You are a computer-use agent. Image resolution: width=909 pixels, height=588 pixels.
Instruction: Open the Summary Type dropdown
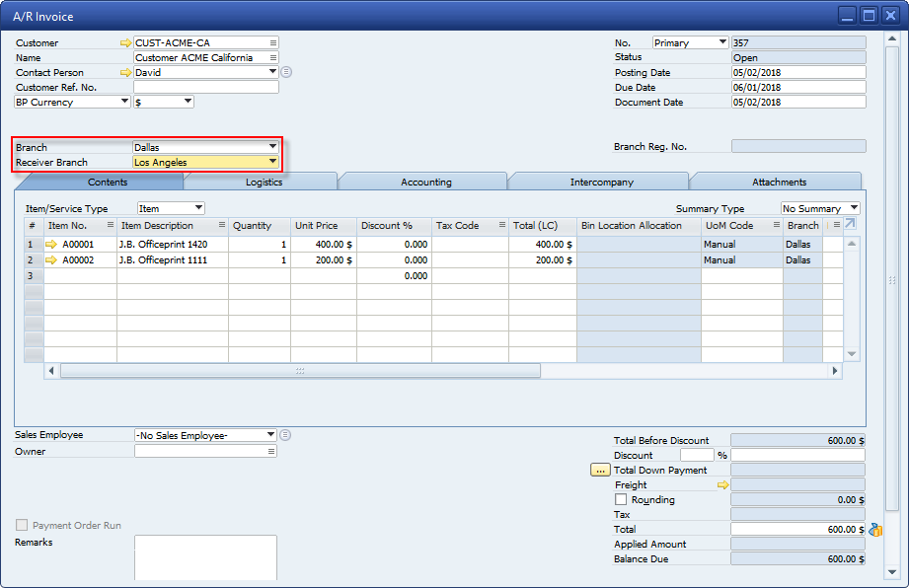(854, 209)
